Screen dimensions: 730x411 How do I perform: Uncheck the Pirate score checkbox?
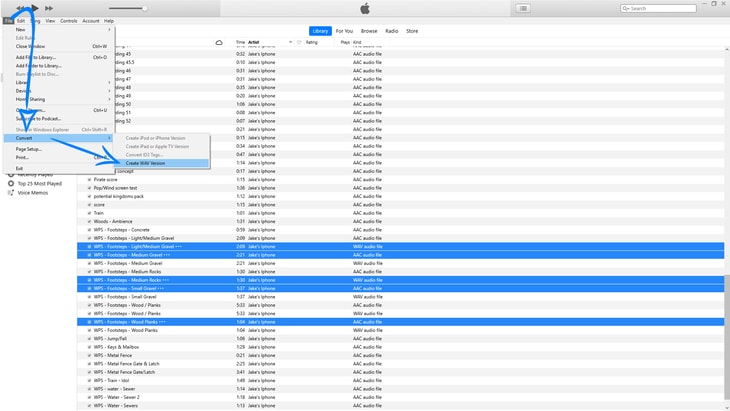(89, 180)
